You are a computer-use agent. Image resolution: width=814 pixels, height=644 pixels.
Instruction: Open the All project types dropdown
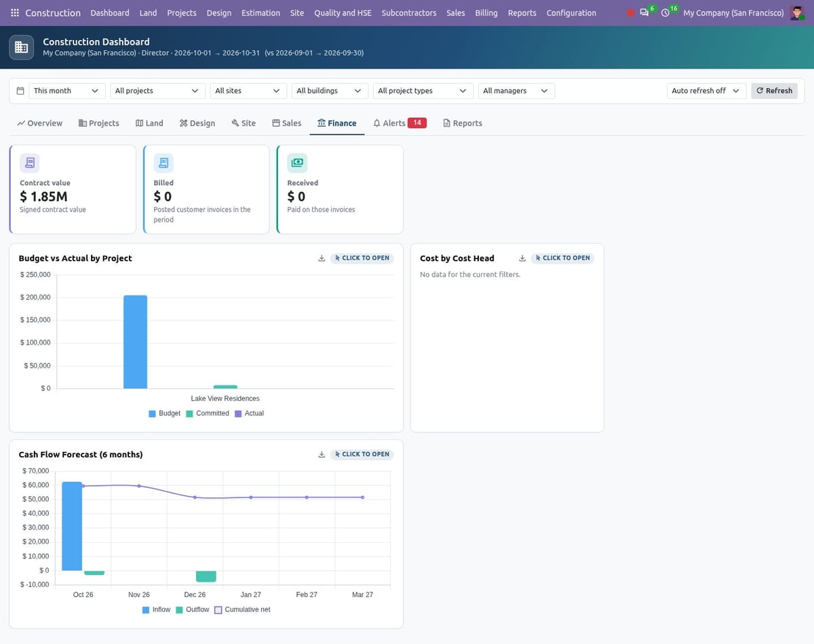(423, 91)
